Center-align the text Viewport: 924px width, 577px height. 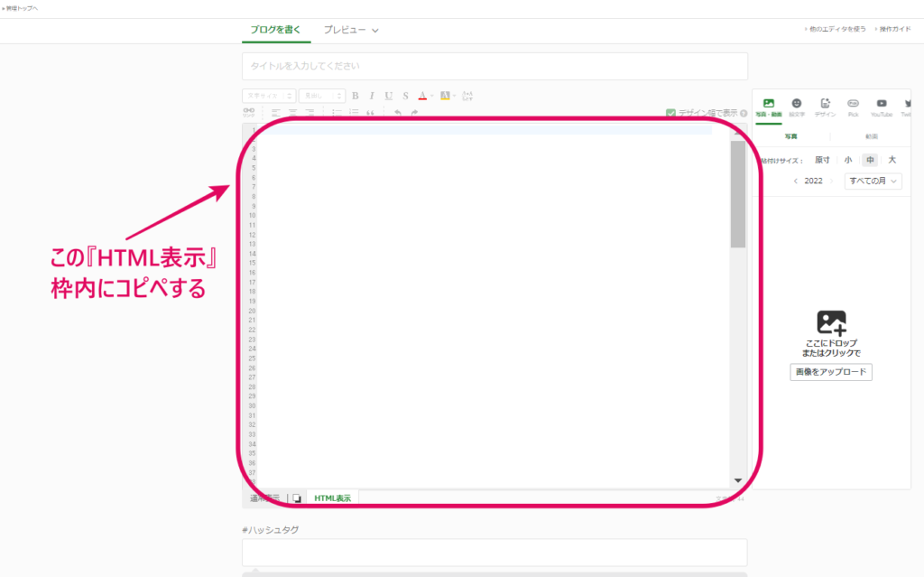[293, 112]
